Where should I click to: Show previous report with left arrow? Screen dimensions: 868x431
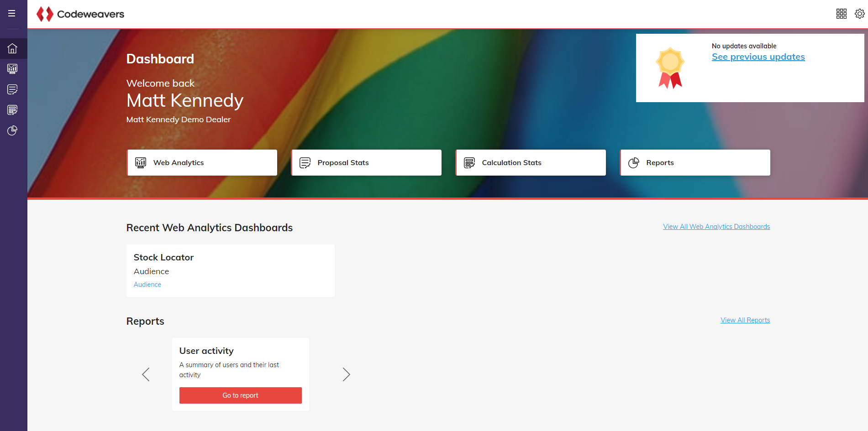[146, 374]
